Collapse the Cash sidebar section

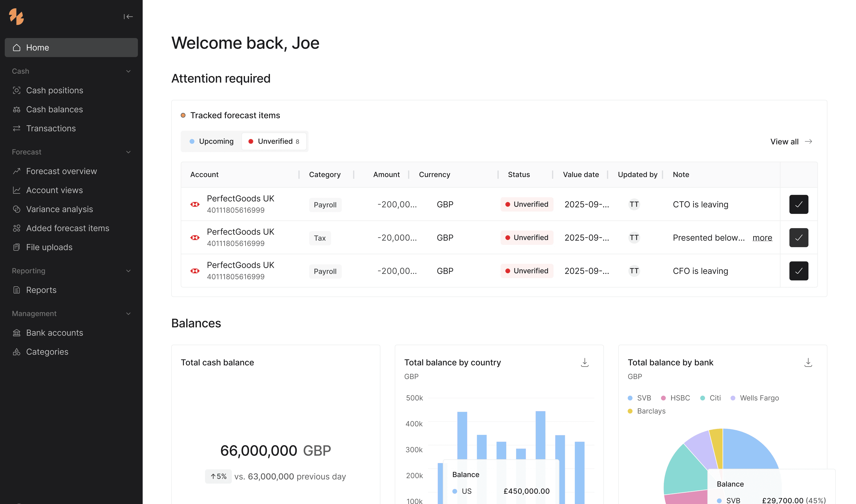[x=128, y=71]
